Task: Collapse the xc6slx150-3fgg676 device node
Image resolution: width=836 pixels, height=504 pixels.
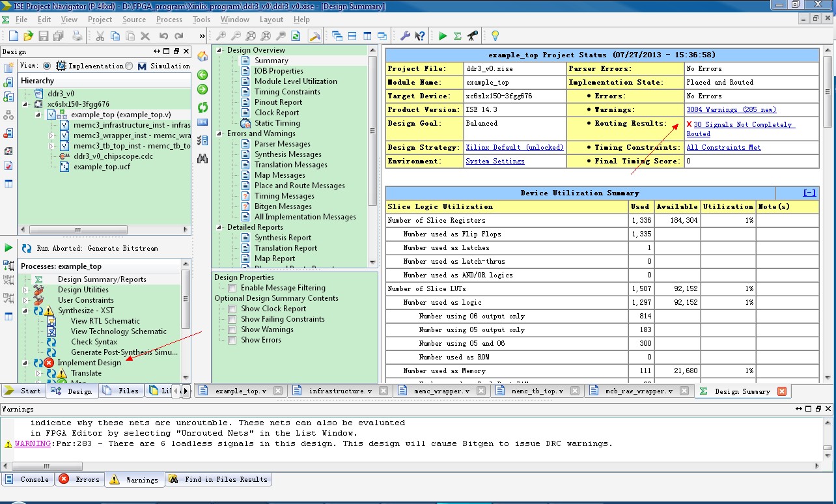Action: [25, 104]
